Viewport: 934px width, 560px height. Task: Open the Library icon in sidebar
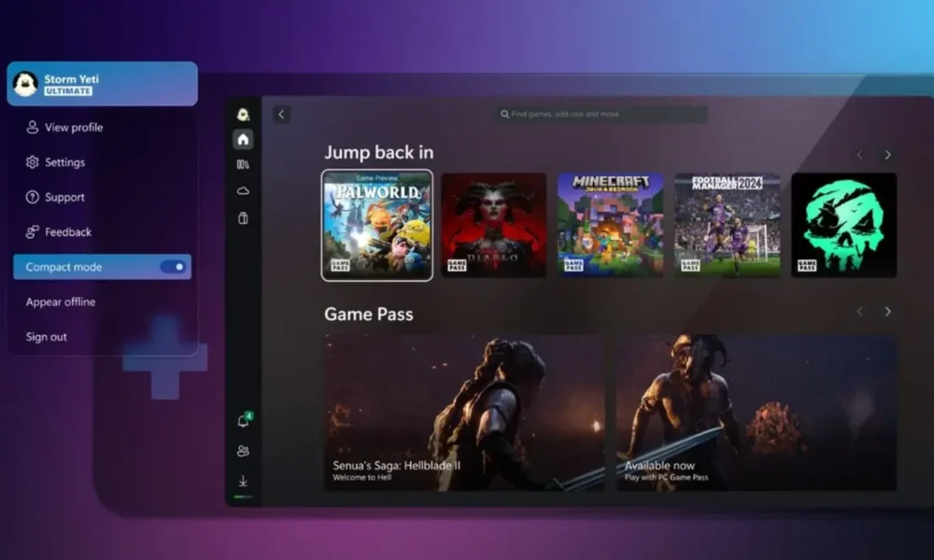point(243,164)
